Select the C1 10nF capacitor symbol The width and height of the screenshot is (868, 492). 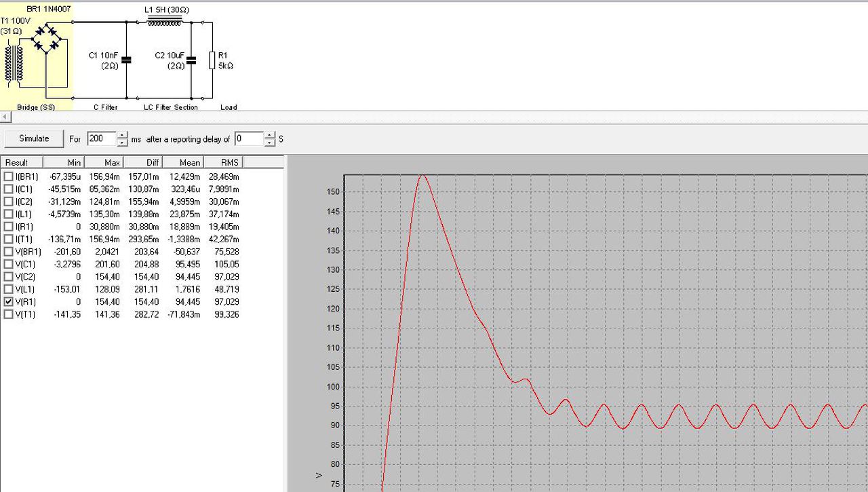pyautogui.click(x=126, y=60)
